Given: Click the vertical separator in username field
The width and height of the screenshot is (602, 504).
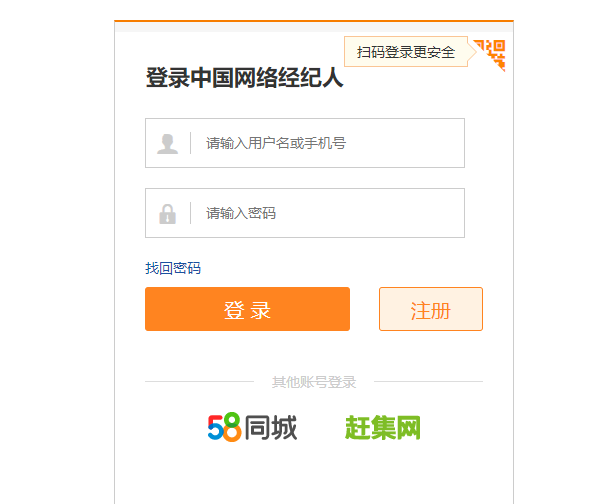Looking at the screenshot, I should click(191, 143).
